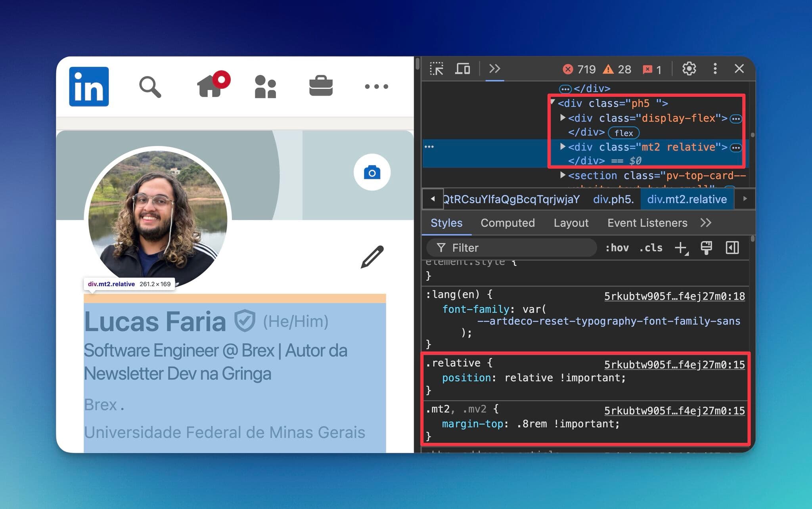Expand the div.display-flex node in the DOM tree
Viewport: 812px width, 509px height.
pos(563,118)
